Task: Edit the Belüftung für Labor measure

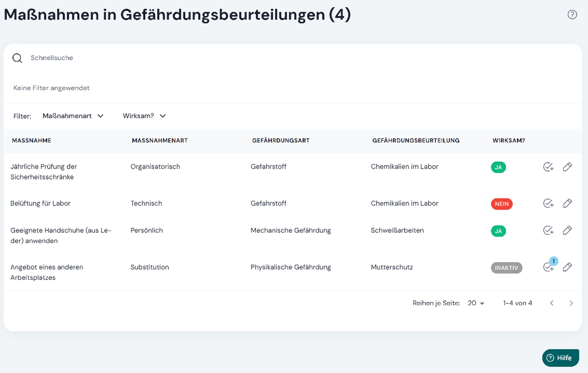Action: (x=567, y=203)
